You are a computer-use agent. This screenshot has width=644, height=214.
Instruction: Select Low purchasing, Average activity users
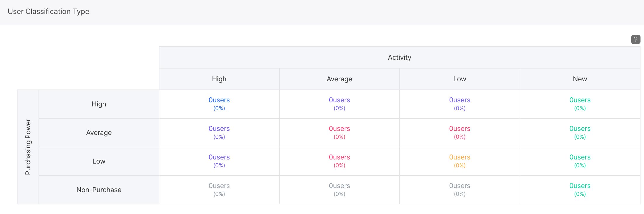click(x=339, y=157)
